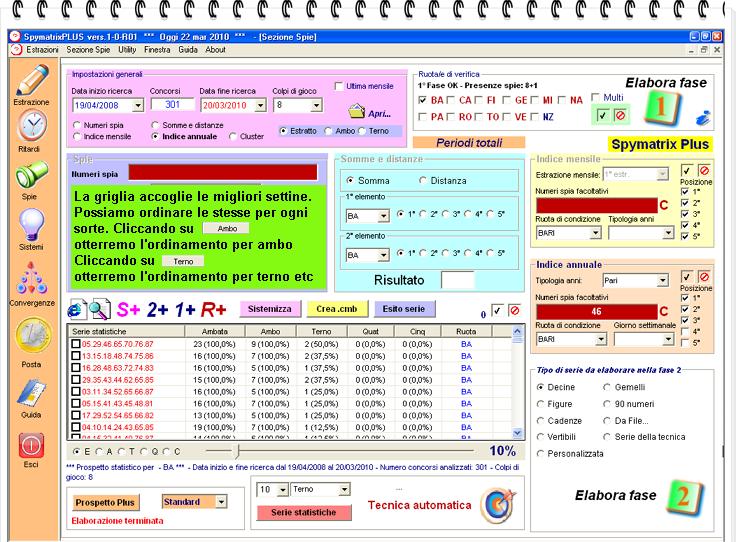
Task: Click the Crea .cmb button
Action: pos(337,309)
